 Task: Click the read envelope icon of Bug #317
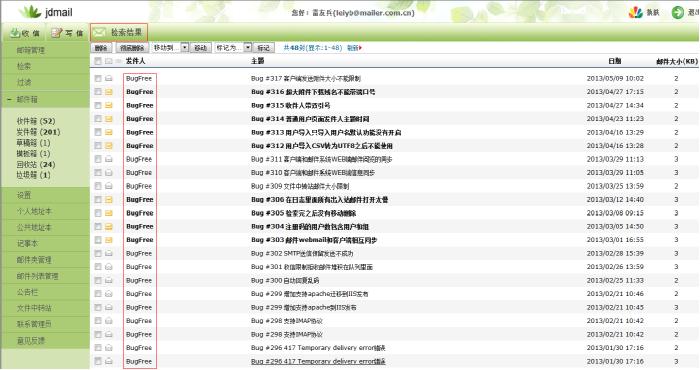(108, 79)
